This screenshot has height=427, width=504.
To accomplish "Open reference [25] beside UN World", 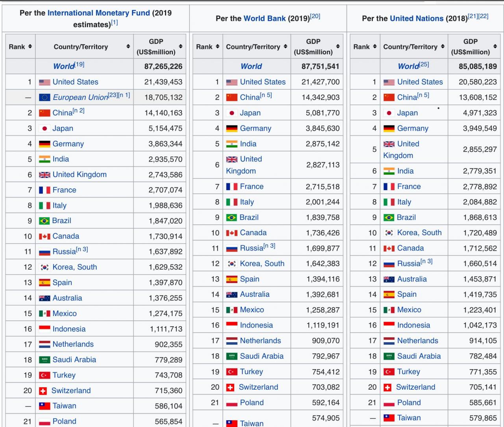I will (x=424, y=64).
